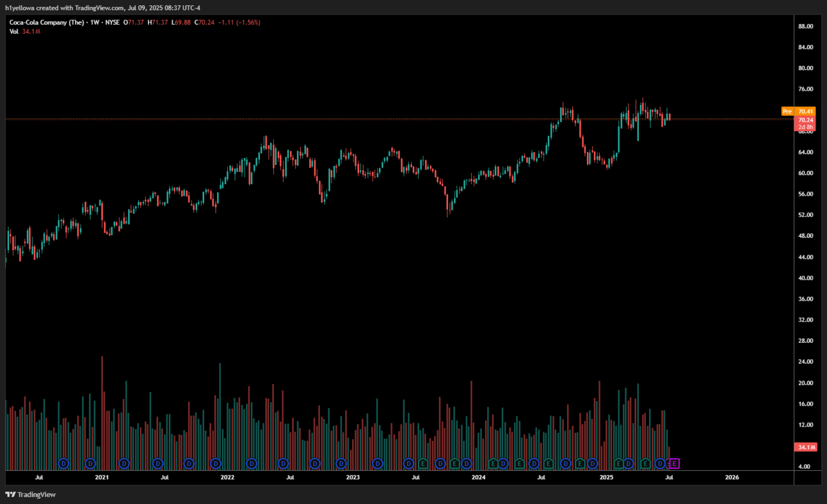Click the 80.00 price axis label

(805, 68)
